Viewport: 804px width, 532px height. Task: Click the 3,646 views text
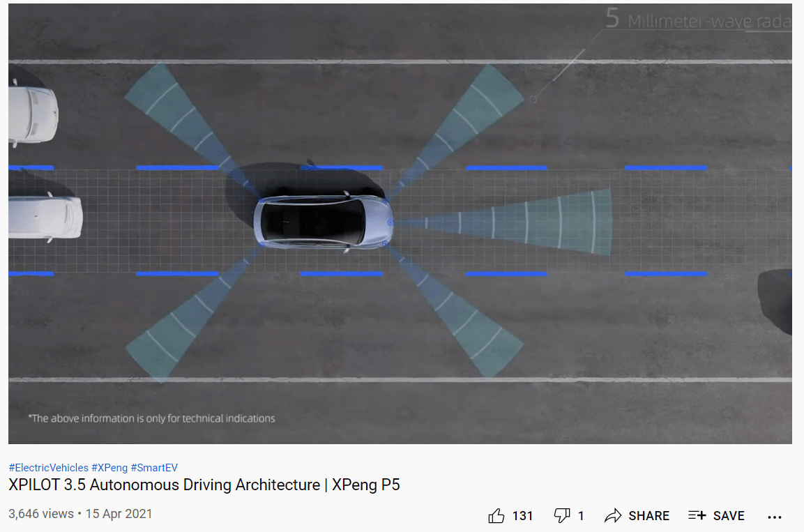41,514
